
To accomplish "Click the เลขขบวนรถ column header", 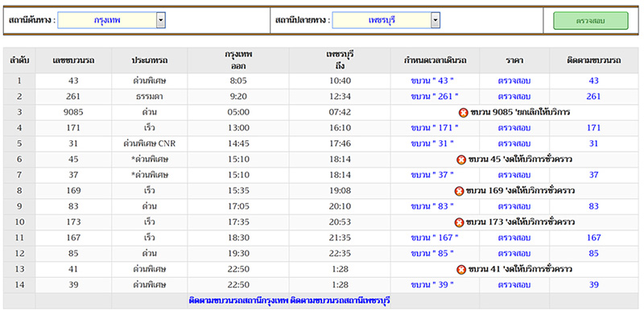I will 73,60.
